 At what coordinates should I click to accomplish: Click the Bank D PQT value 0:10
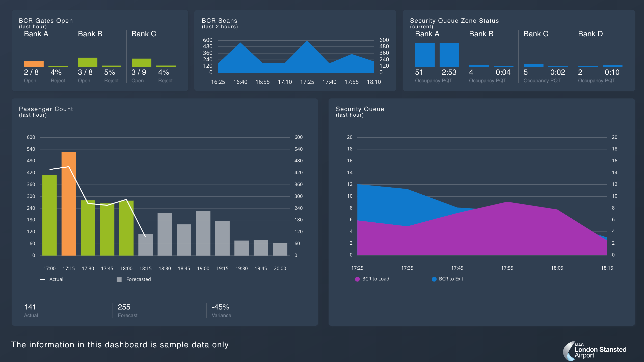click(x=612, y=72)
